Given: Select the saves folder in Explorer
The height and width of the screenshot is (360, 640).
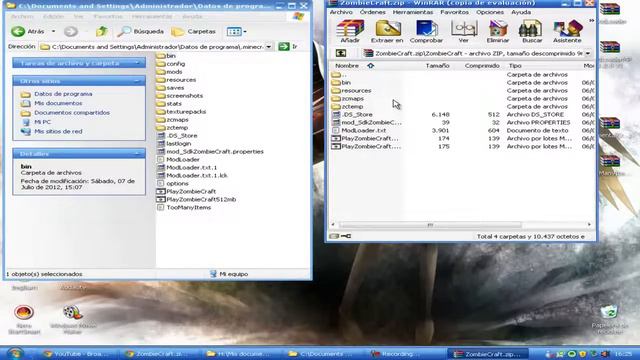Looking at the screenshot, I should pos(171,88).
